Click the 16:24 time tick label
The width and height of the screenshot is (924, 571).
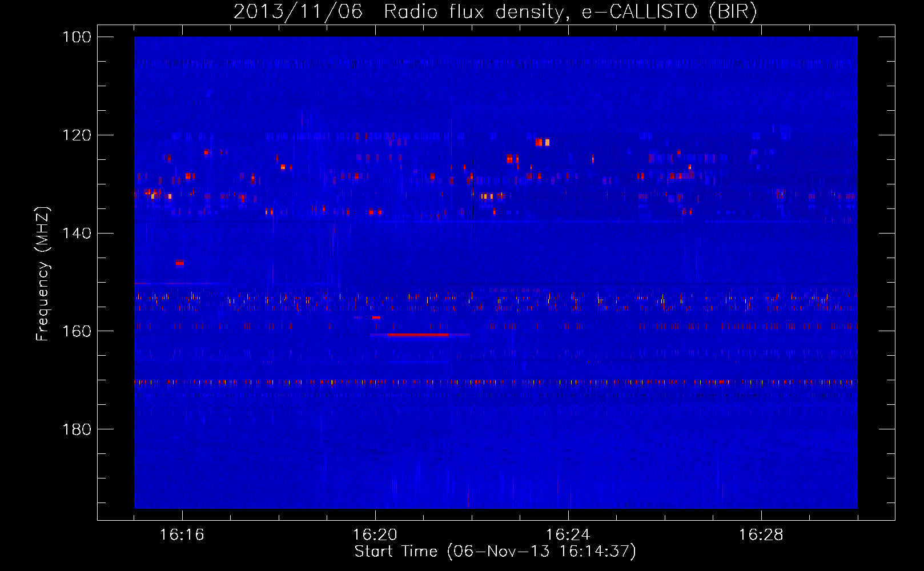click(x=568, y=535)
